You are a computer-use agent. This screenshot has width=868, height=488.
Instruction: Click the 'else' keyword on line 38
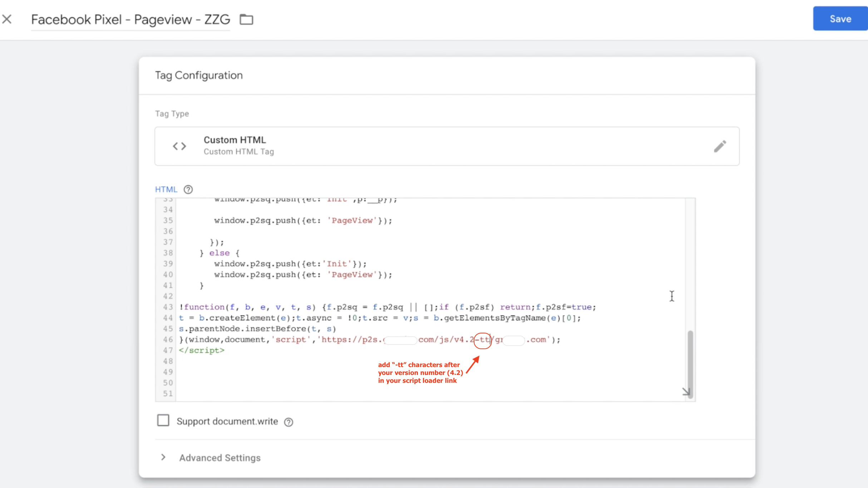[x=220, y=253]
